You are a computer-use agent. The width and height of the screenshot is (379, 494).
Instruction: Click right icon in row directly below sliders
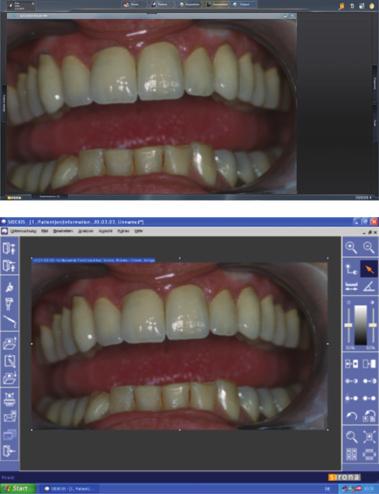(369, 364)
